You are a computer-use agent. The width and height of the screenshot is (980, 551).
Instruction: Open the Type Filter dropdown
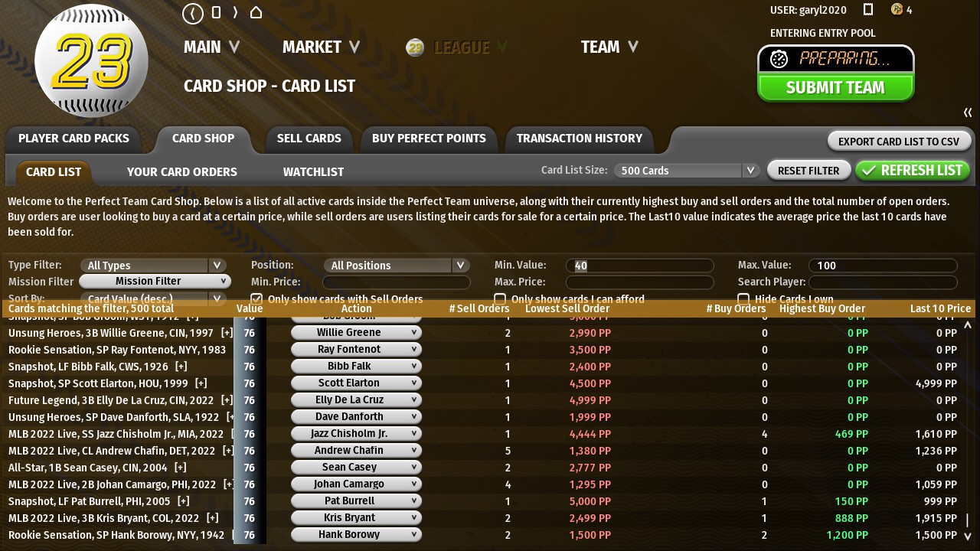pos(153,266)
